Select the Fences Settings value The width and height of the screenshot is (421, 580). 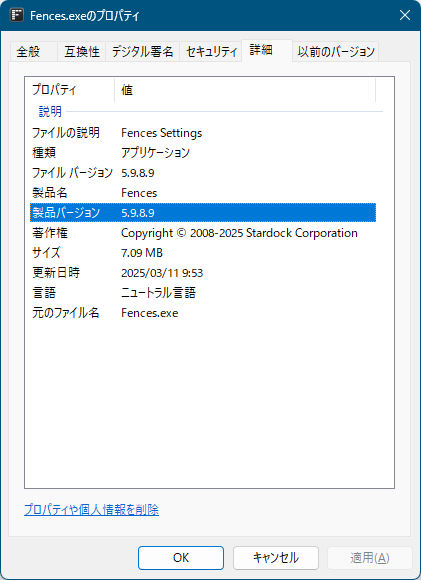tap(162, 133)
